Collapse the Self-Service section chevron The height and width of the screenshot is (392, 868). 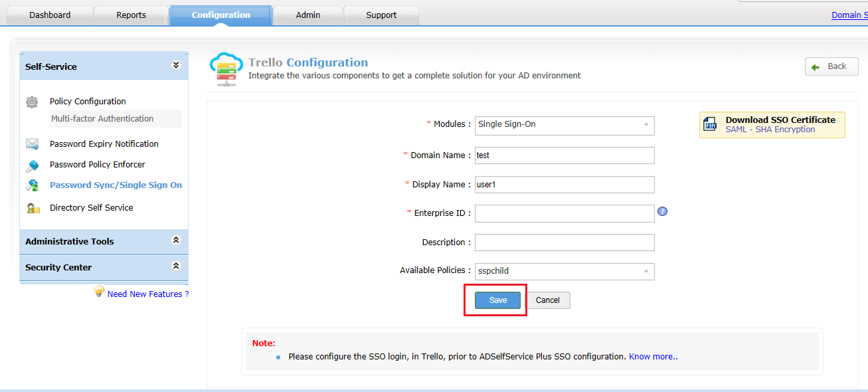[x=176, y=65]
